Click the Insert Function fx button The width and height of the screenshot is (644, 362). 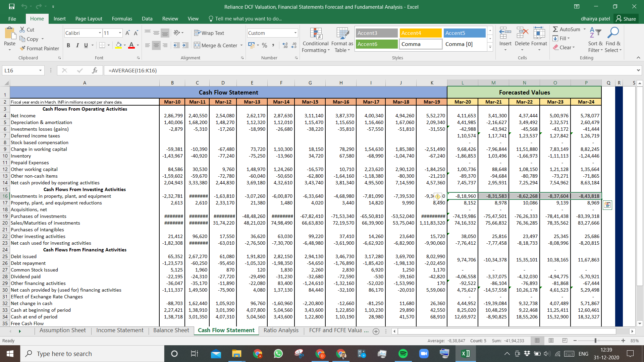(x=95, y=70)
